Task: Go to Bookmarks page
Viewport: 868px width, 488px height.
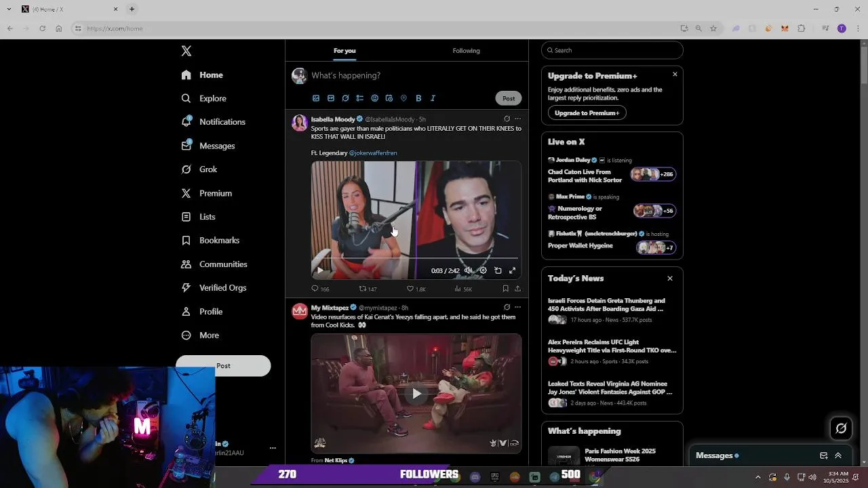Action: click(x=211, y=241)
